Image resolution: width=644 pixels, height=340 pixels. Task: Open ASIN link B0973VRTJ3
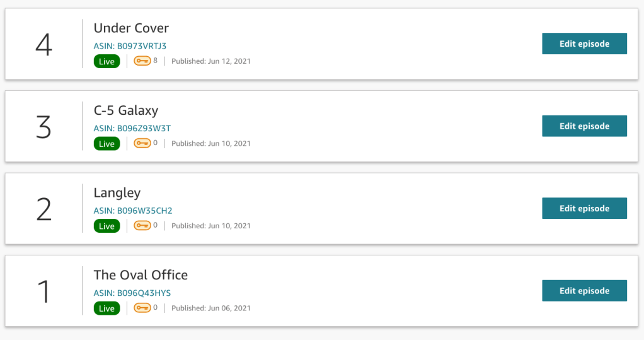coord(130,46)
